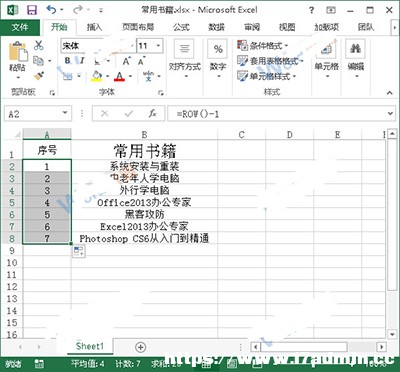Viewport: 400px width, 372px height.
Task: Open the font group dialog launcher
Action: coord(161,93)
